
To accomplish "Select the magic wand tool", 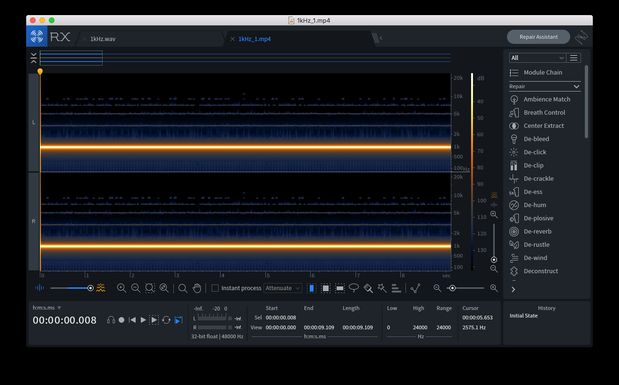I will tap(382, 288).
